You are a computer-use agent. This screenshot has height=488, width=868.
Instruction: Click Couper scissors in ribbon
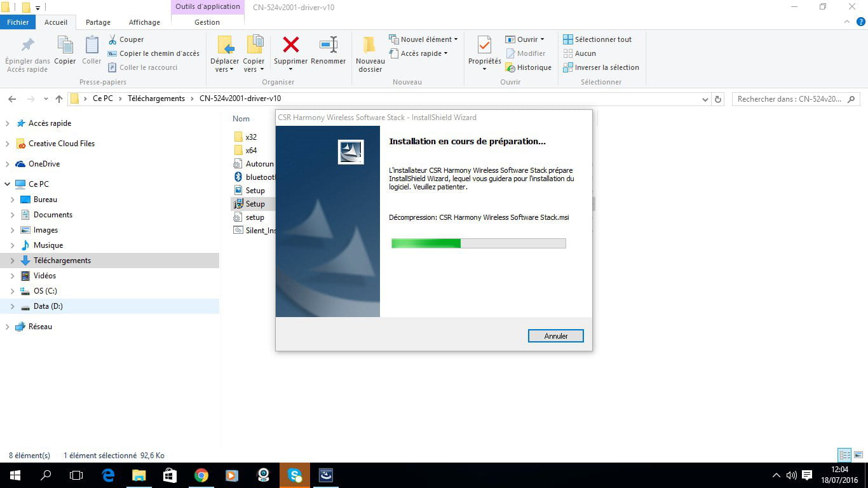tap(126, 39)
